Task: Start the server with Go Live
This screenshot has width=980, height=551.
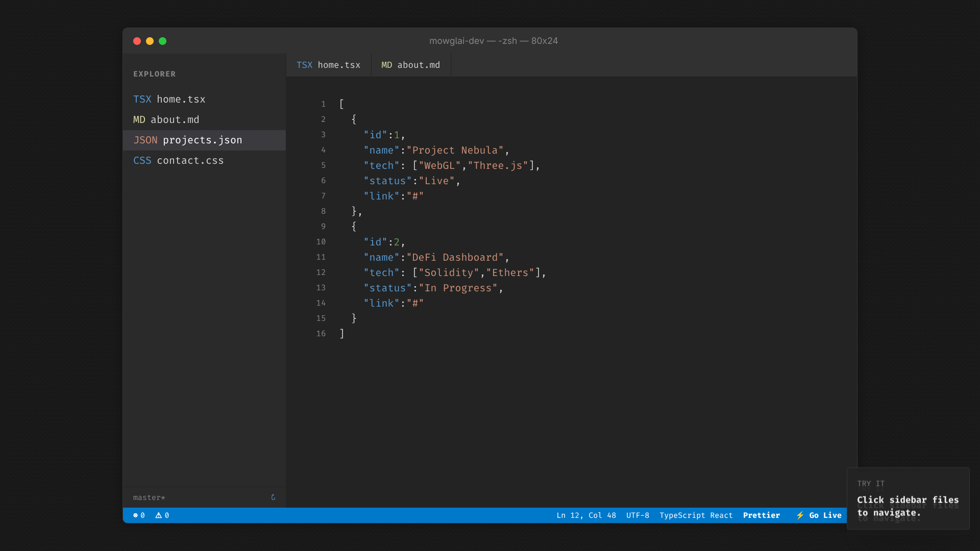Action: pyautogui.click(x=824, y=515)
